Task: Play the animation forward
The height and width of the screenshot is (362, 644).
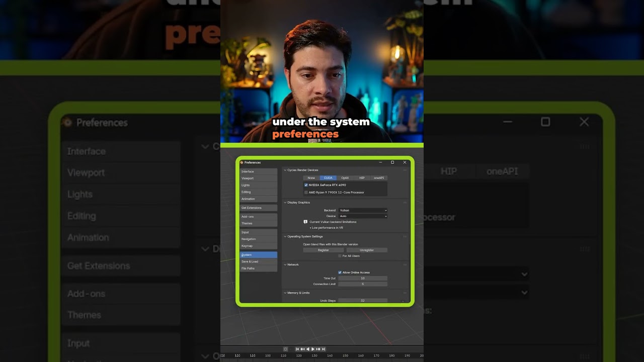Action: [x=313, y=349]
